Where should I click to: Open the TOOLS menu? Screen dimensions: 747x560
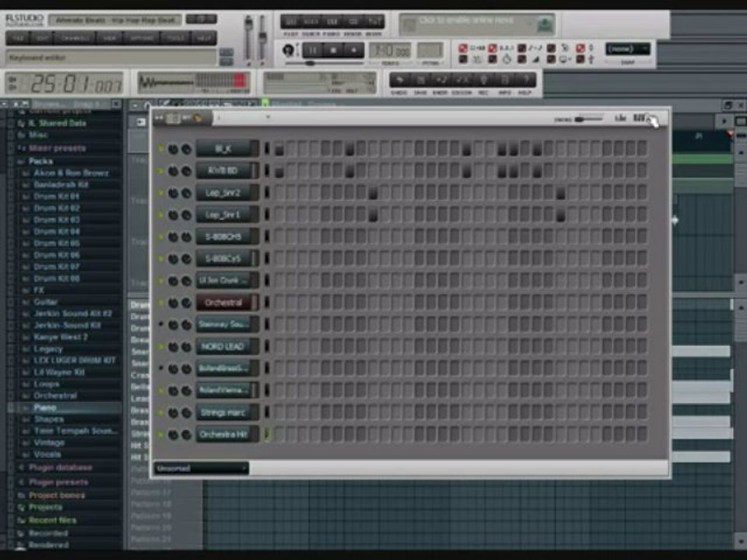(x=176, y=37)
